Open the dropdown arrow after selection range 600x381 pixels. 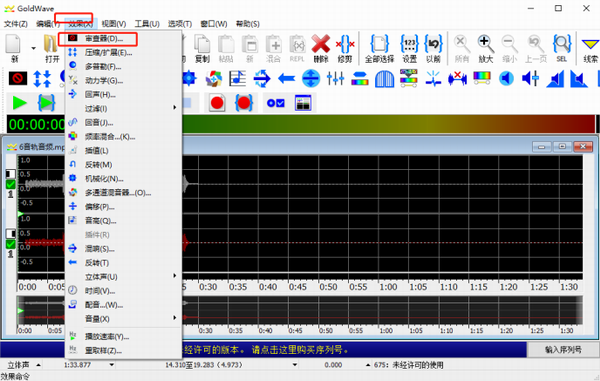point(295,365)
